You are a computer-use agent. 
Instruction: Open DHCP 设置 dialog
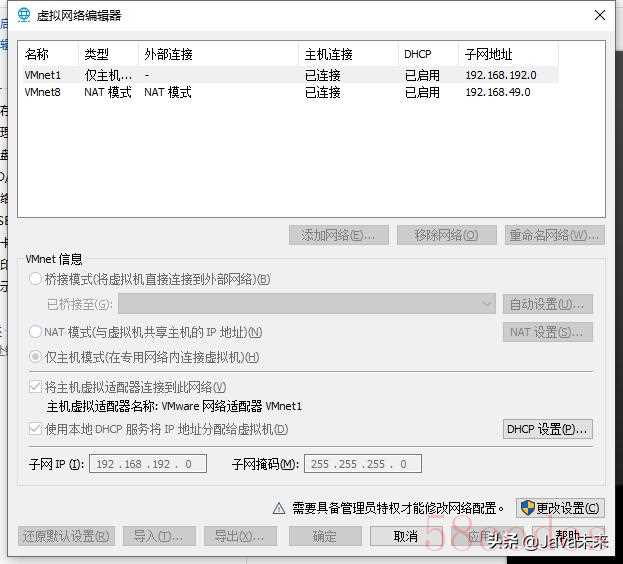point(548,429)
